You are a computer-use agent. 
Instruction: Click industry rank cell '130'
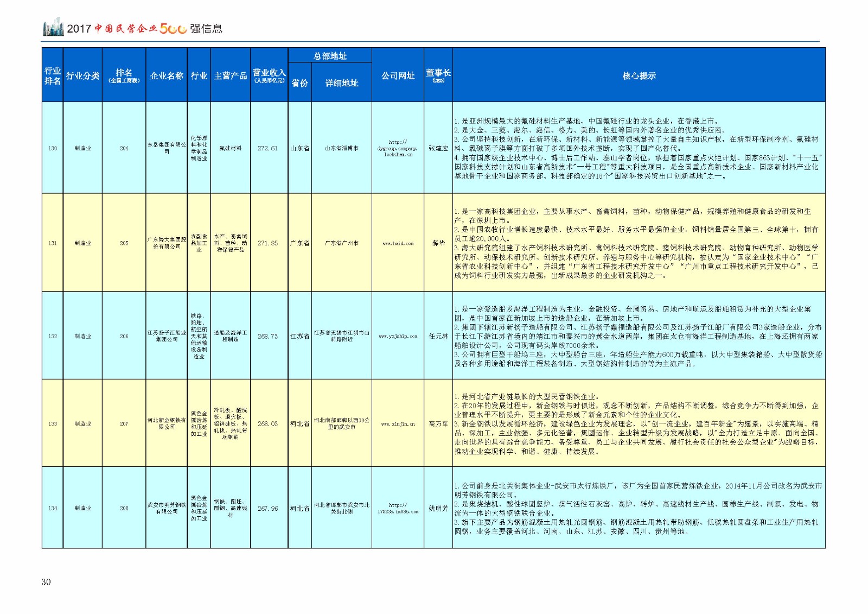click(x=53, y=148)
